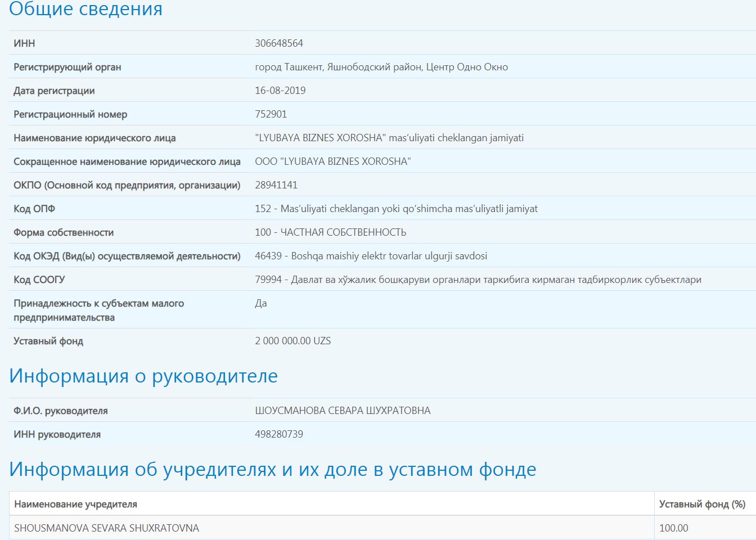Image resolution: width=756 pixels, height=540 pixels.
Task: Click the 'Наименование учредителя' column header
Action: (x=75, y=504)
